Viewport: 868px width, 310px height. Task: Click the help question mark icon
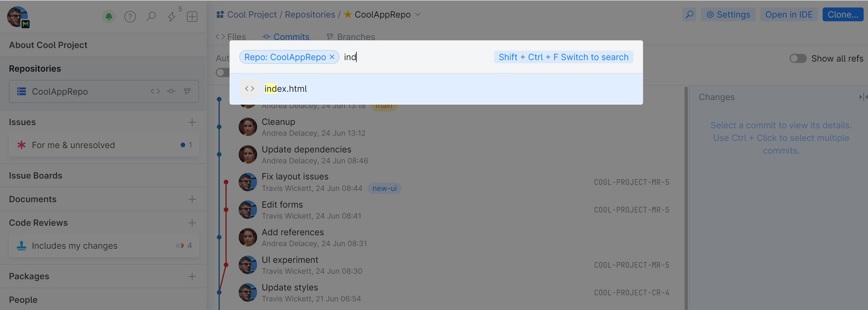[130, 16]
